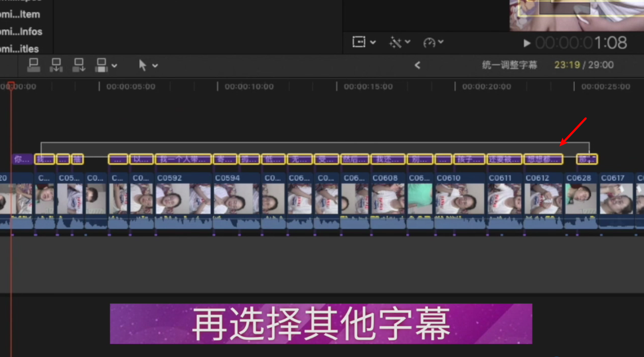Click the playhead handle on the ruler
The height and width of the screenshot is (357, 644).
(x=11, y=85)
